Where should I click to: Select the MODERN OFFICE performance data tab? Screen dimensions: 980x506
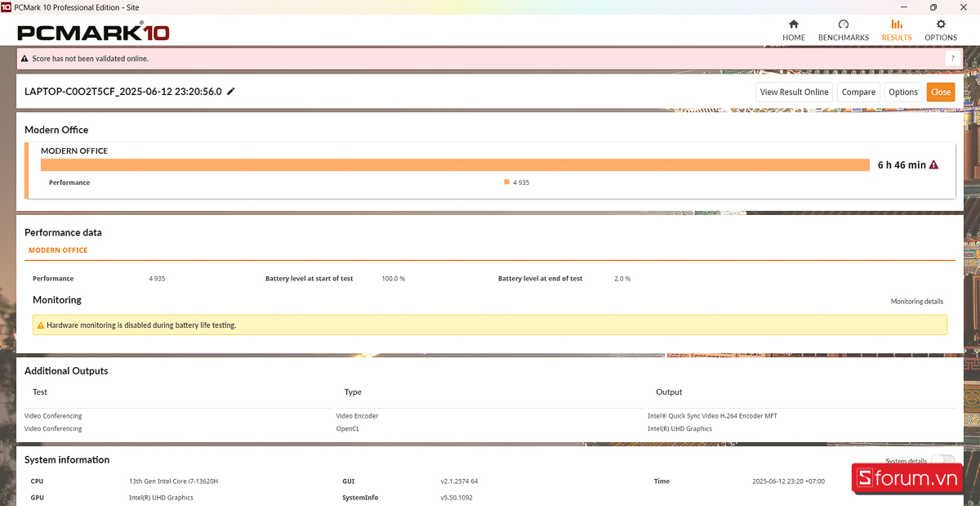[58, 250]
